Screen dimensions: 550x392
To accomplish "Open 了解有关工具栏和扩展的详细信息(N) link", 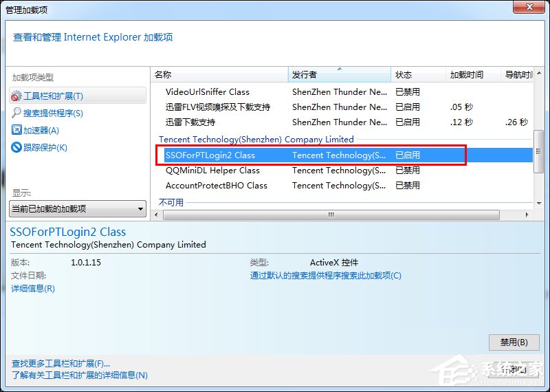I will pos(80,375).
